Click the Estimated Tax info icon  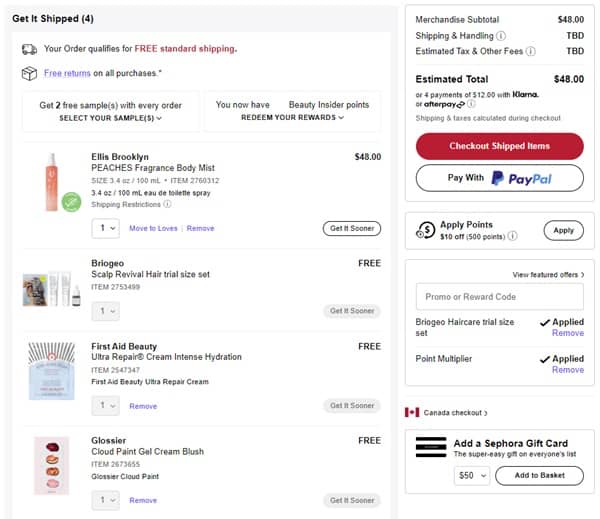pyautogui.click(x=530, y=52)
